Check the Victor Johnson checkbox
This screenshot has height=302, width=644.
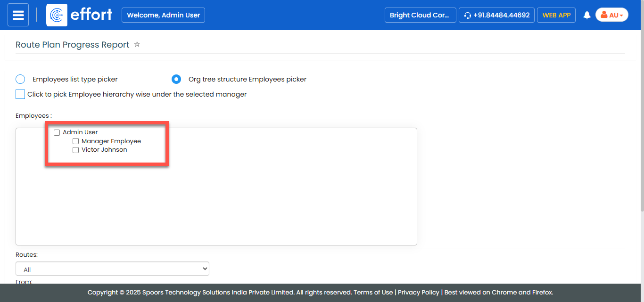[x=75, y=150]
